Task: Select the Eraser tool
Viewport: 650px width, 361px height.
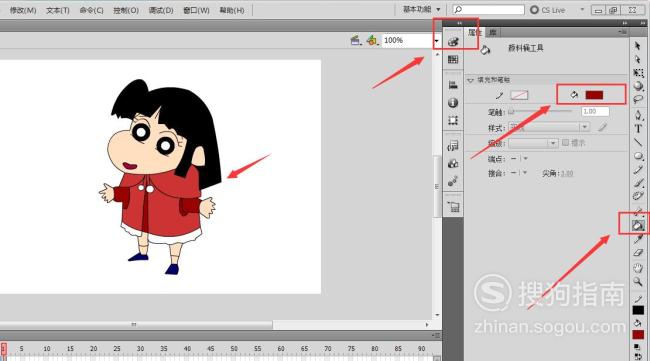Action: click(638, 253)
